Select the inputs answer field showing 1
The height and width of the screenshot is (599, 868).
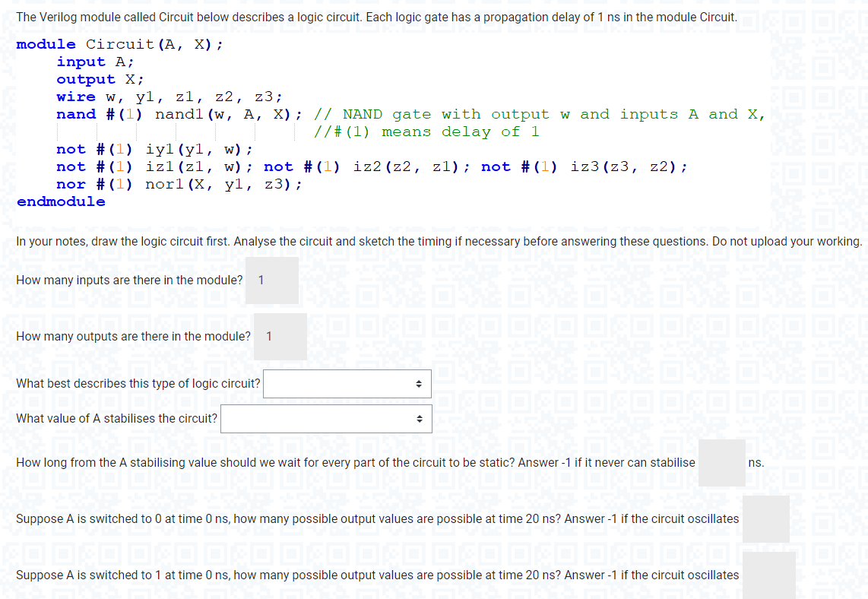click(271, 280)
